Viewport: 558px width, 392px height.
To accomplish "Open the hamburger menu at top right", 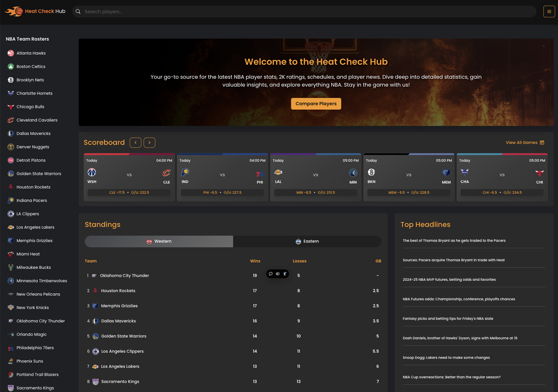I will click(549, 12).
